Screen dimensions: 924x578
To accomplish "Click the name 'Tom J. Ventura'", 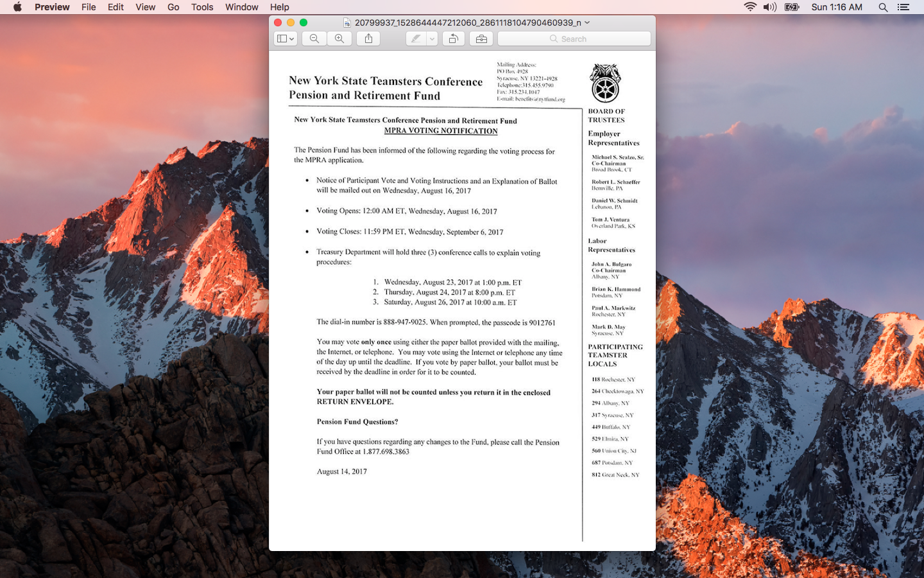I will [610, 220].
